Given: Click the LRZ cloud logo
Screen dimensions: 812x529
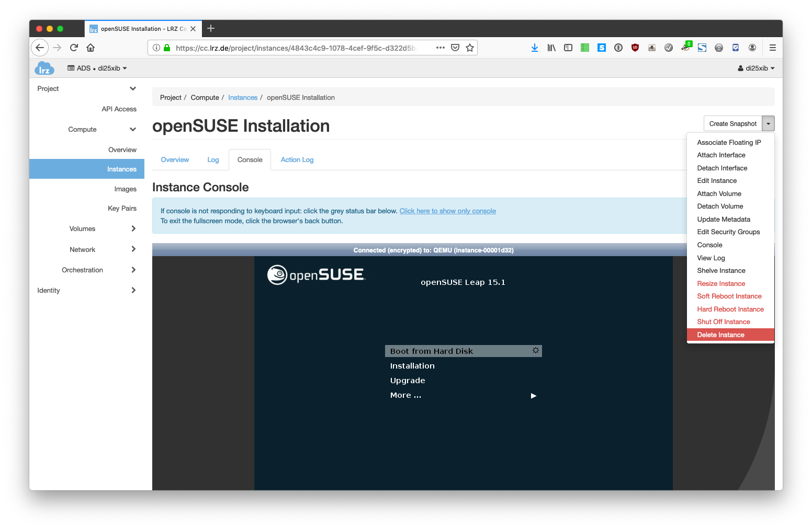Looking at the screenshot, I should tap(44, 68).
